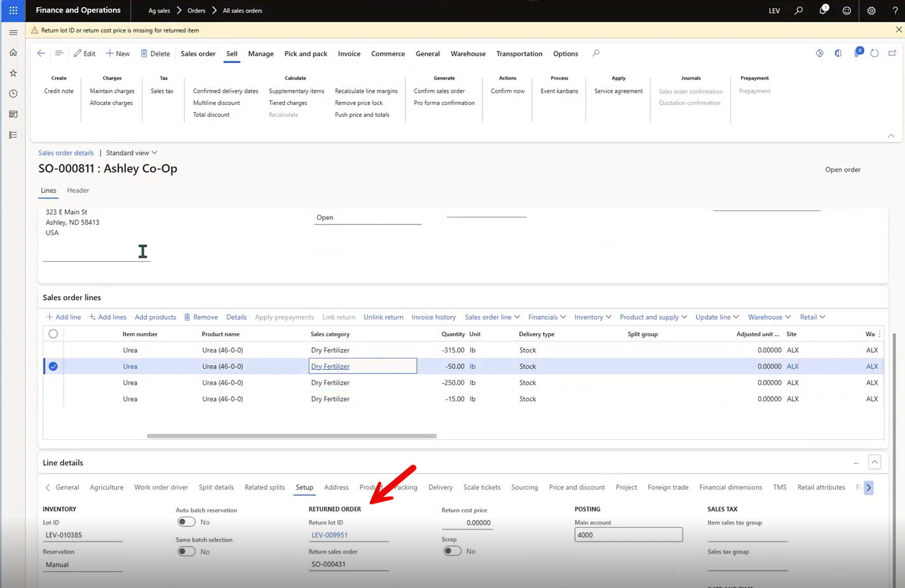Close the yellow warning message bar
The image size is (905, 588).
tap(899, 29)
